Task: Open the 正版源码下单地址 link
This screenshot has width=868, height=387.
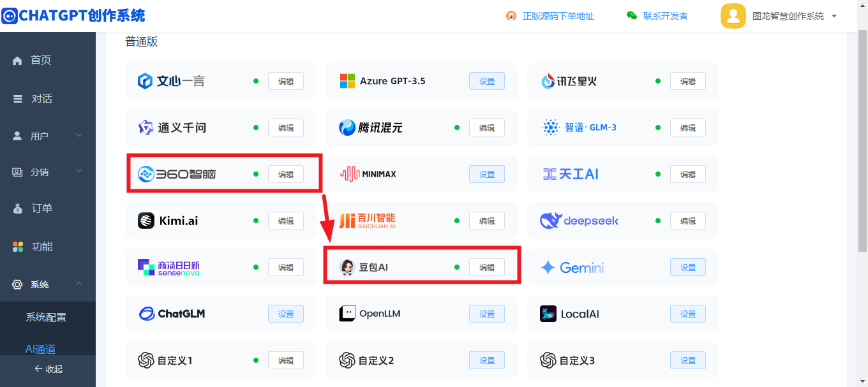Action: click(x=558, y=16)
